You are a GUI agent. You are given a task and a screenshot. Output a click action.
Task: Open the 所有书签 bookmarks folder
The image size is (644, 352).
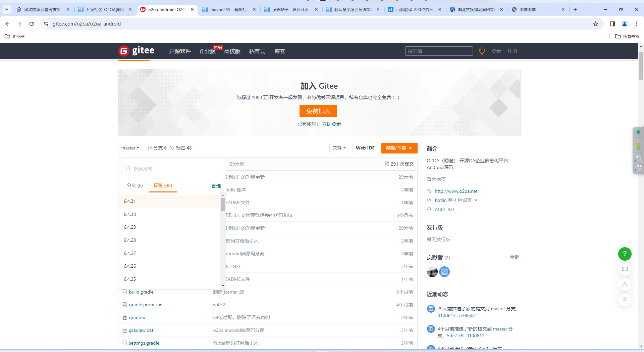[627, 36]
